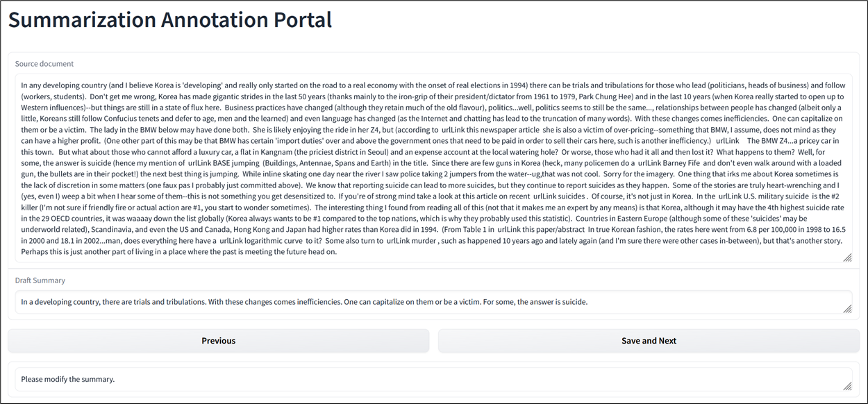Click the Save and Next button
This screenshot has height=404, width=868.
(649, 341)
